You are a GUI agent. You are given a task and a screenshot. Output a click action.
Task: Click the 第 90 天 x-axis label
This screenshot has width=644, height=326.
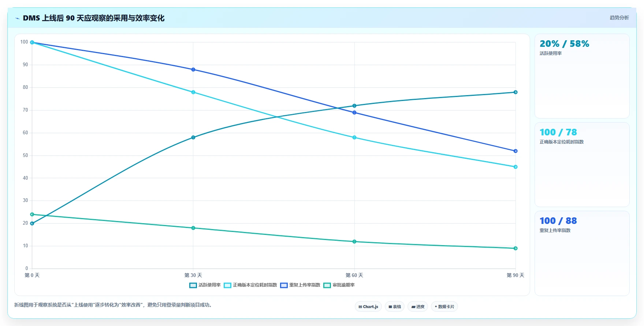[x=515, y=275]
